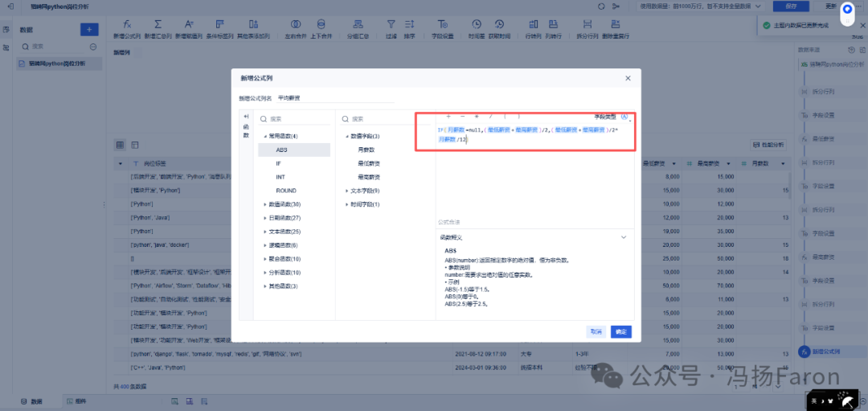Screen dimensions: 868x411
Task: Click the 新增赋值列 toolbar icon
Action: pos(189,24)
